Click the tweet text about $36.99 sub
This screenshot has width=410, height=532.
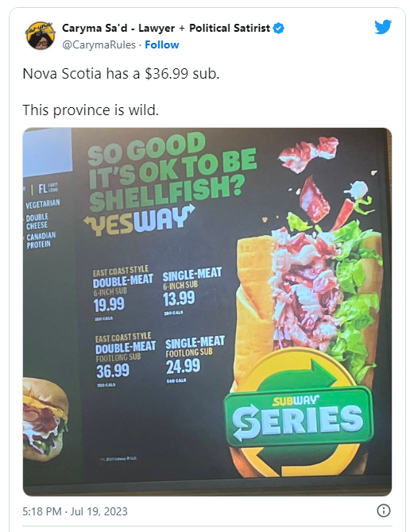[121, 74]
